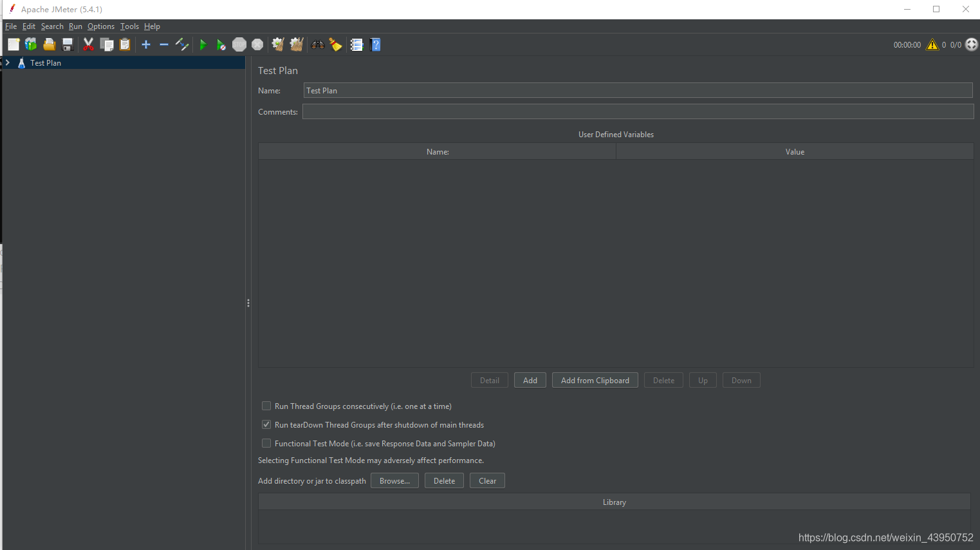Click the split pane divider handle dots
This screenshot has height=550, width=980.
coord(248,303)
